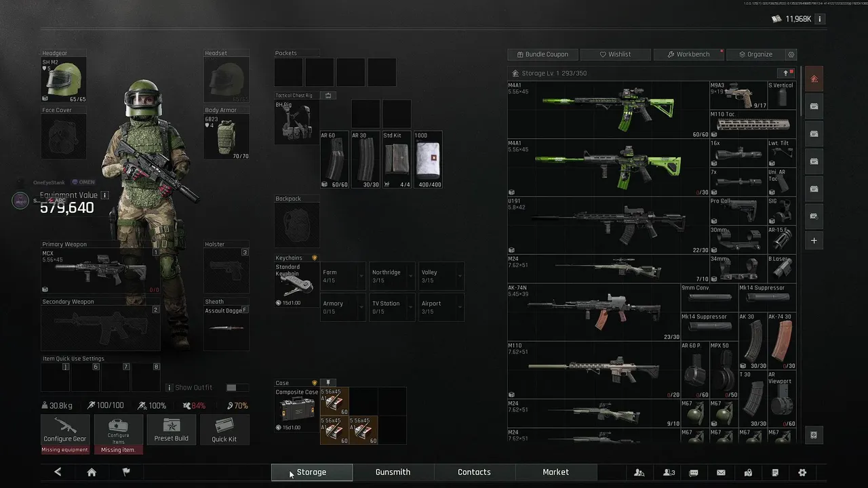Open the add friends icon
Screen dimensions: 868x488
[639, 472]
